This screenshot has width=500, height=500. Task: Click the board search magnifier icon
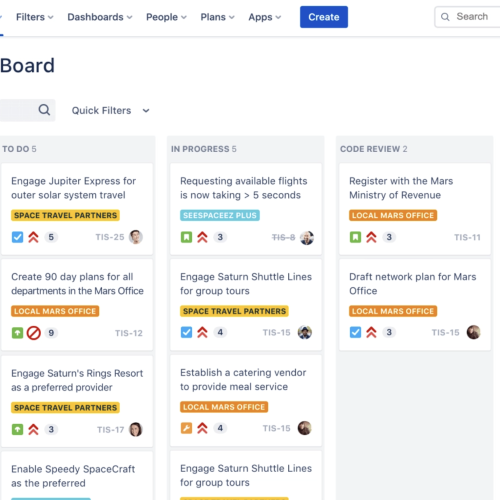point(44,110)
